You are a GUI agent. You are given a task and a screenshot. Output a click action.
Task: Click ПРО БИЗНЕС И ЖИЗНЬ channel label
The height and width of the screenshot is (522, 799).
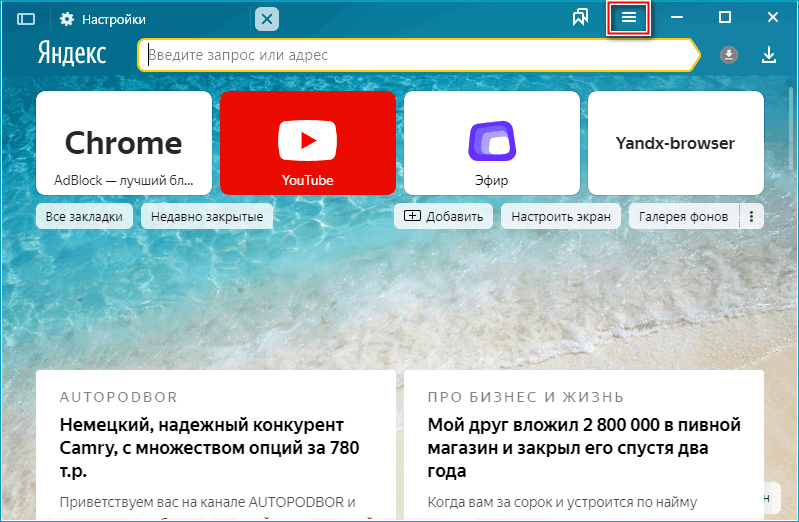(x=526, y=397)
